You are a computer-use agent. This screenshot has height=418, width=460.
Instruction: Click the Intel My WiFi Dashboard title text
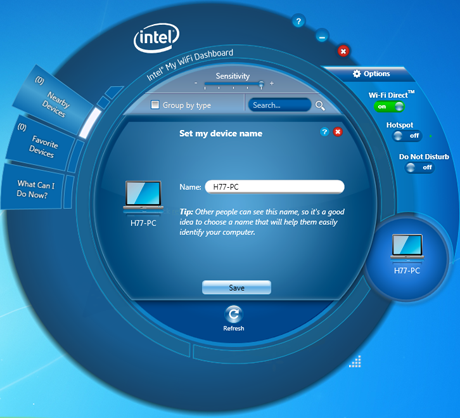(x=190, y=64)
